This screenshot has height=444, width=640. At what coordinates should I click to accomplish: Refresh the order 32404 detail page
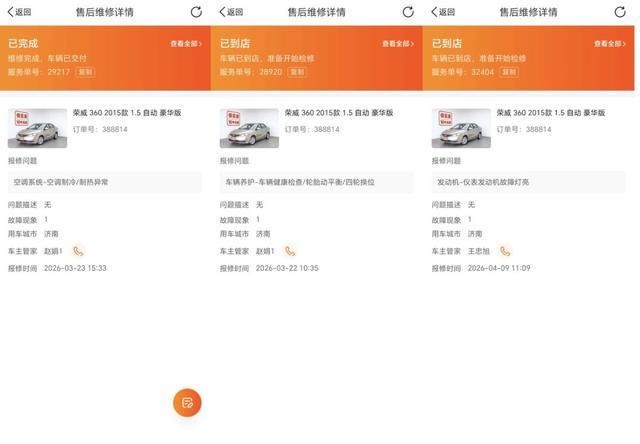pos(620,12)
